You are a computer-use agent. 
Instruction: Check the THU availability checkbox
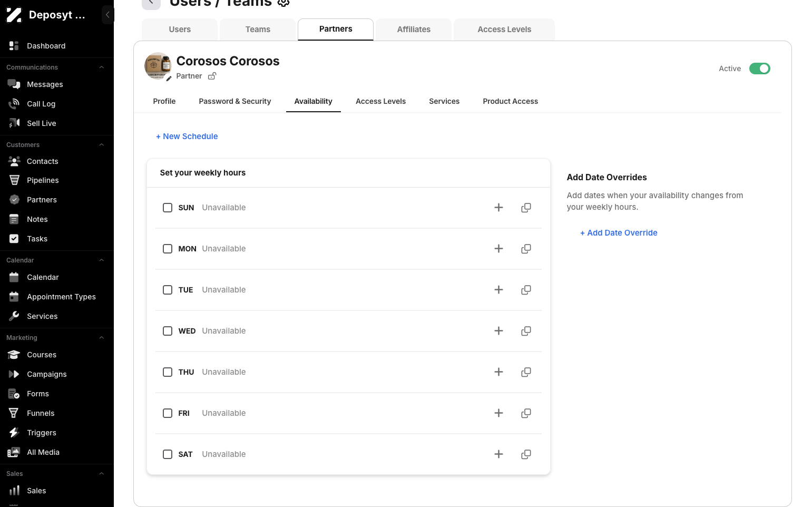click(x=168, y=372)
